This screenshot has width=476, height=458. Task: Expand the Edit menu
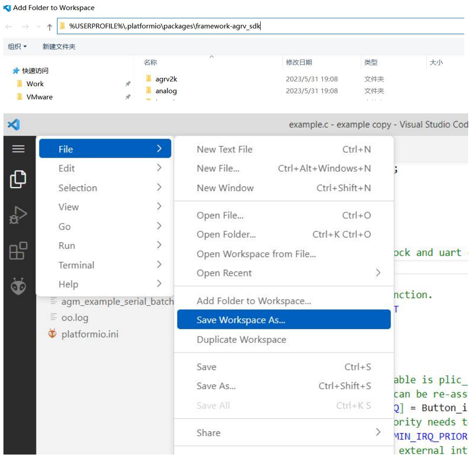105,168
